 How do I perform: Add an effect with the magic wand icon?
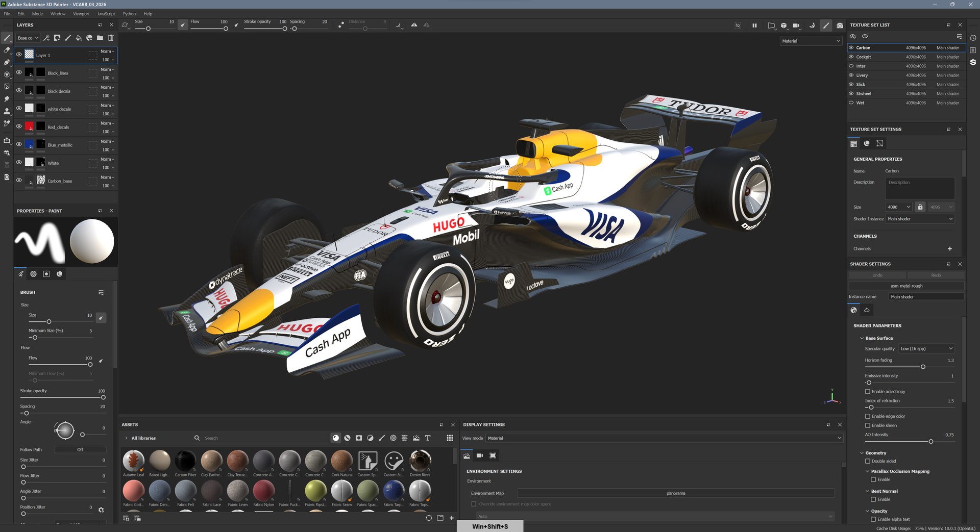[46, 38]
